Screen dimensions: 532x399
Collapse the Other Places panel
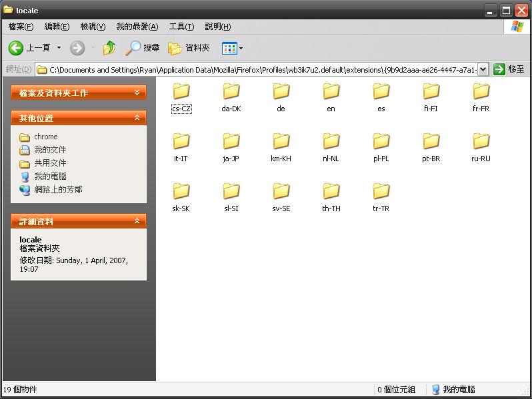(x=137, y=118)
